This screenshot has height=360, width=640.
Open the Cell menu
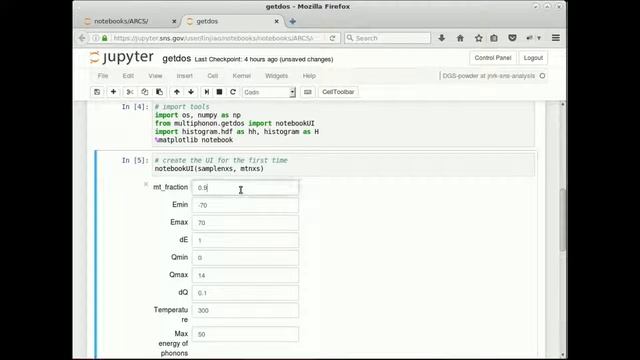coord(213,76)
